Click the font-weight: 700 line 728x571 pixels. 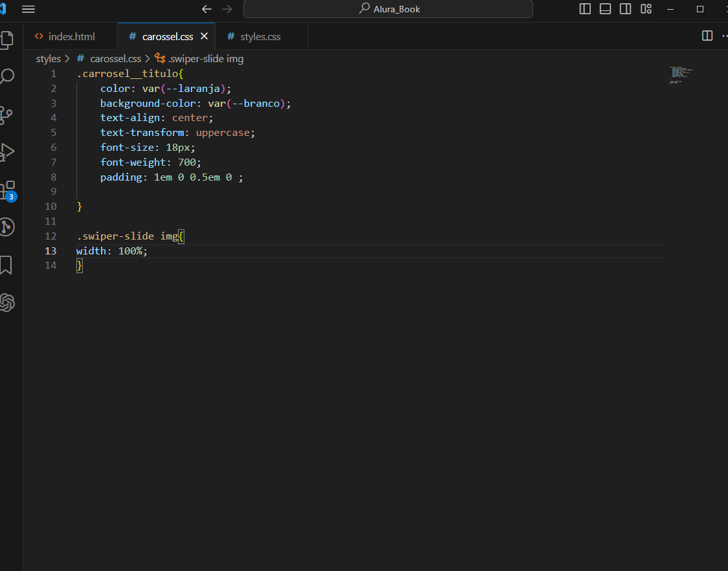point(150,162)
